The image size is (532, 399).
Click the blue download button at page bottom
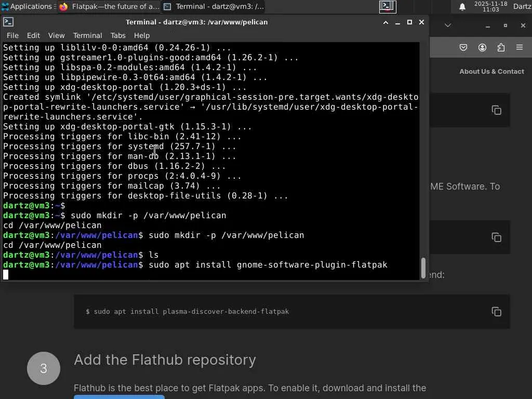(119, 397)
